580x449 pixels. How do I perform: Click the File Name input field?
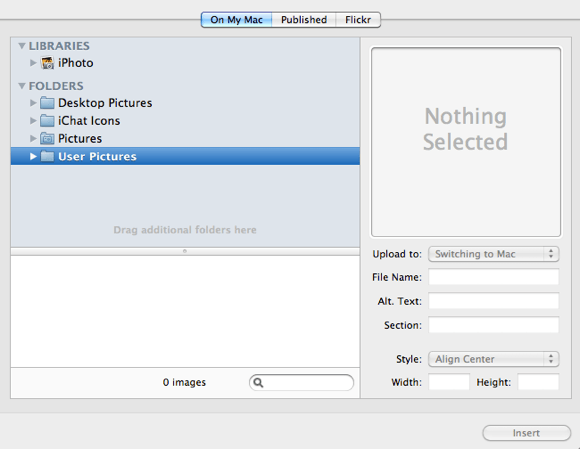tap(493, 277)
